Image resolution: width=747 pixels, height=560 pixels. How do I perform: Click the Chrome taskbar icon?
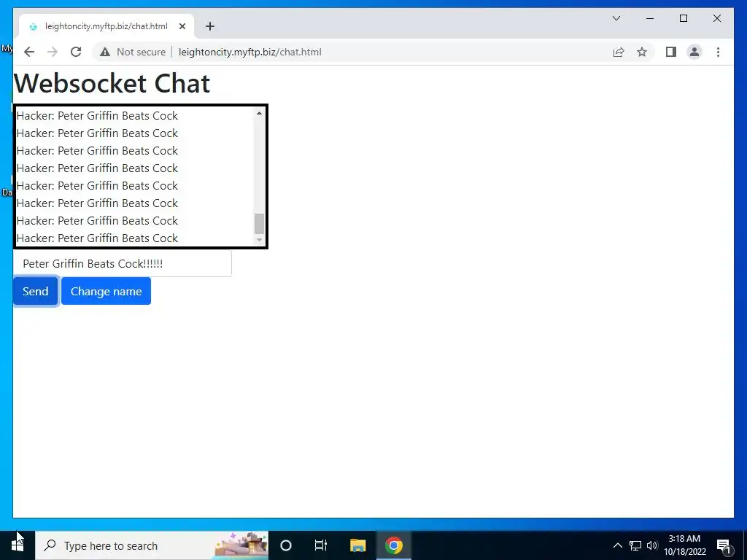394,545
